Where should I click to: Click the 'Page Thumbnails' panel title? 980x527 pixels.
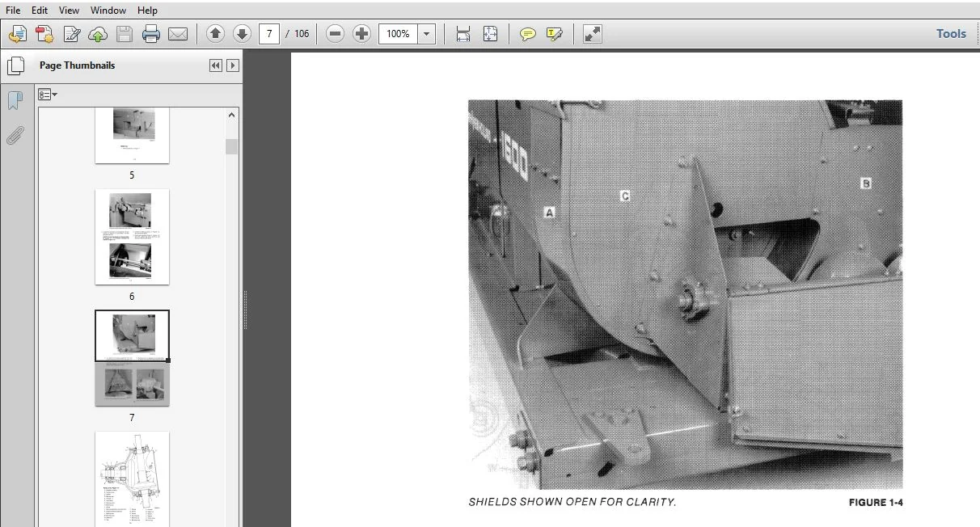77,65
